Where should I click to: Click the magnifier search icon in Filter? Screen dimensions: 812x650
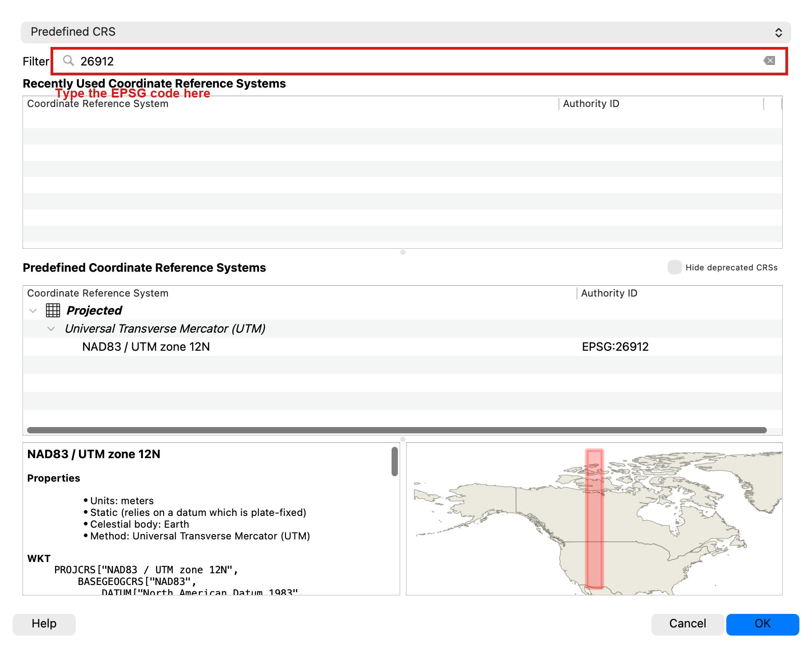69,60
